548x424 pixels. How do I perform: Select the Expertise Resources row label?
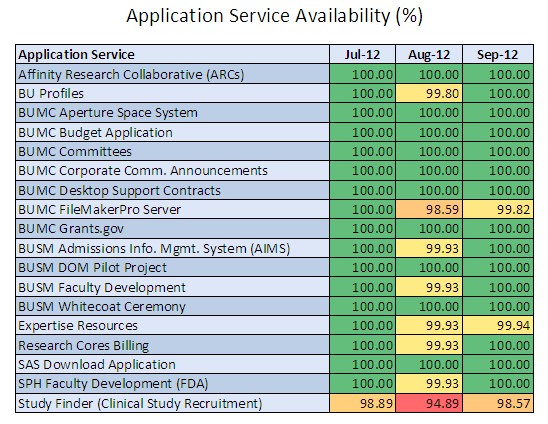[x=172, y=325]
